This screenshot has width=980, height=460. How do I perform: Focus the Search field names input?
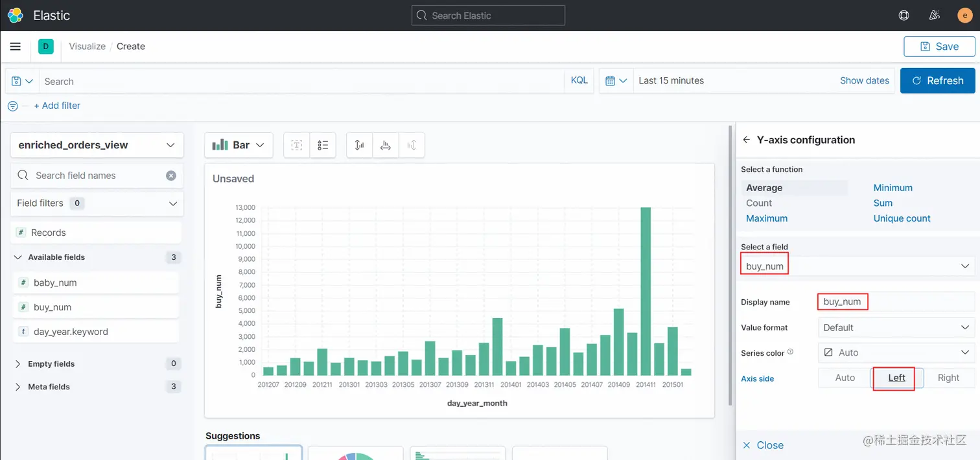[x=97, y=176]
